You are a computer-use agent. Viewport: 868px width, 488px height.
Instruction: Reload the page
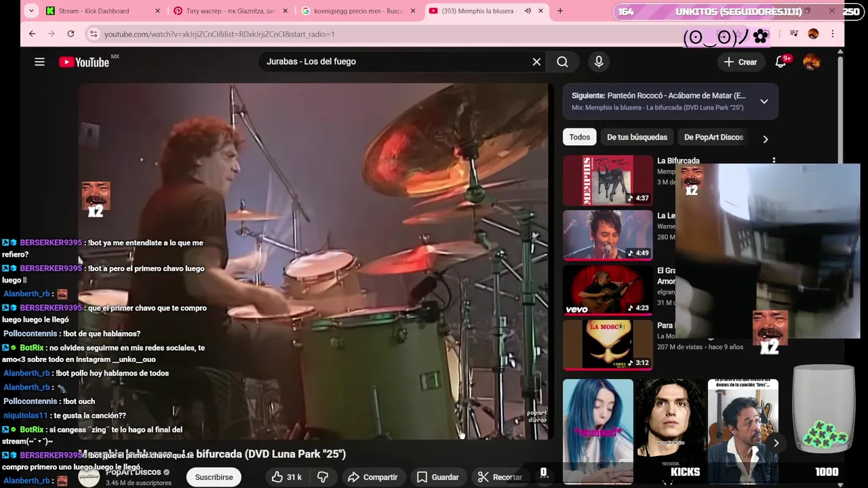pos(71,34)
